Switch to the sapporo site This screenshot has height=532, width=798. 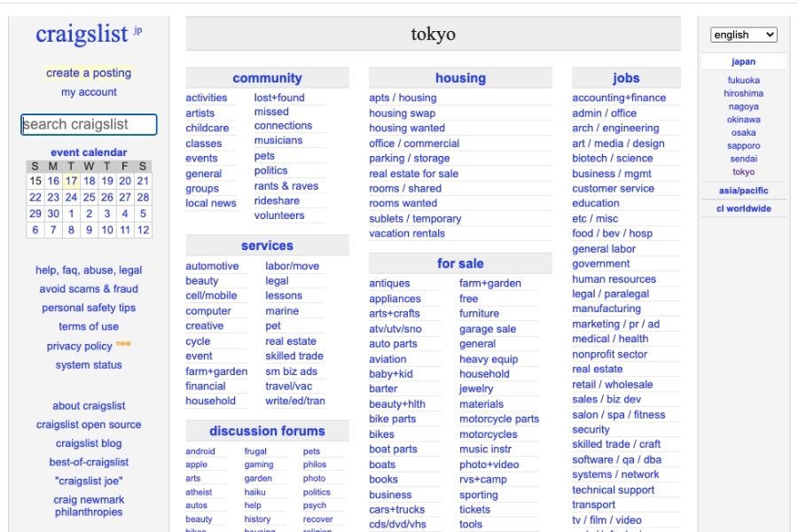[x=743, y=145]
